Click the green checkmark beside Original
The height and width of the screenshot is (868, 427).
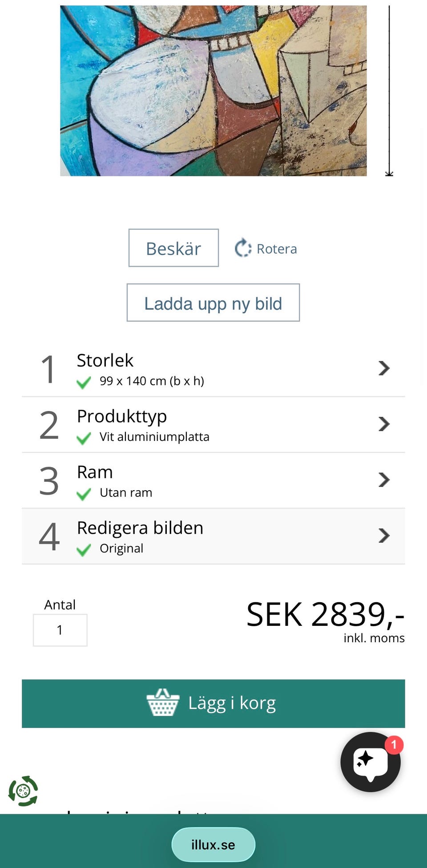[84, 550]
